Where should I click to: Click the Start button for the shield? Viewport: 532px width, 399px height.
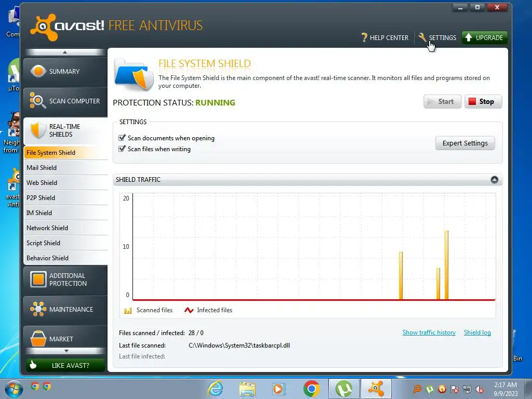click(443, 101)
